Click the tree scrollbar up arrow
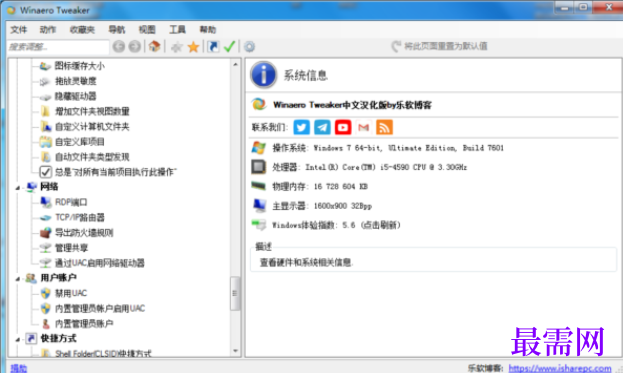 [235, 64]
